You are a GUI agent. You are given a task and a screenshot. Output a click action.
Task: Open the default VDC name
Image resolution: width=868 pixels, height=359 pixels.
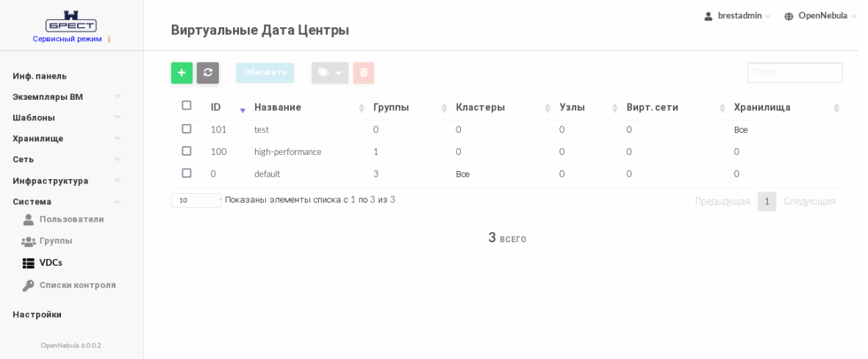[x=268, y=174]
